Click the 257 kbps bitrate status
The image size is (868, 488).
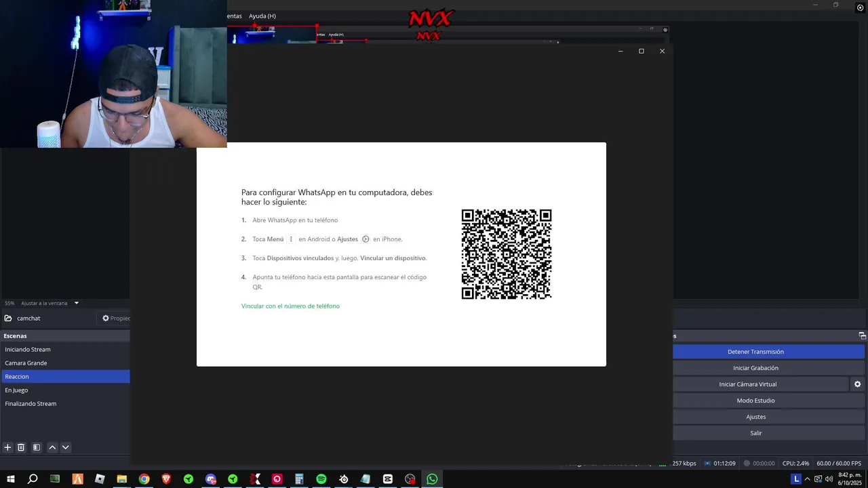tap(684, 464)
